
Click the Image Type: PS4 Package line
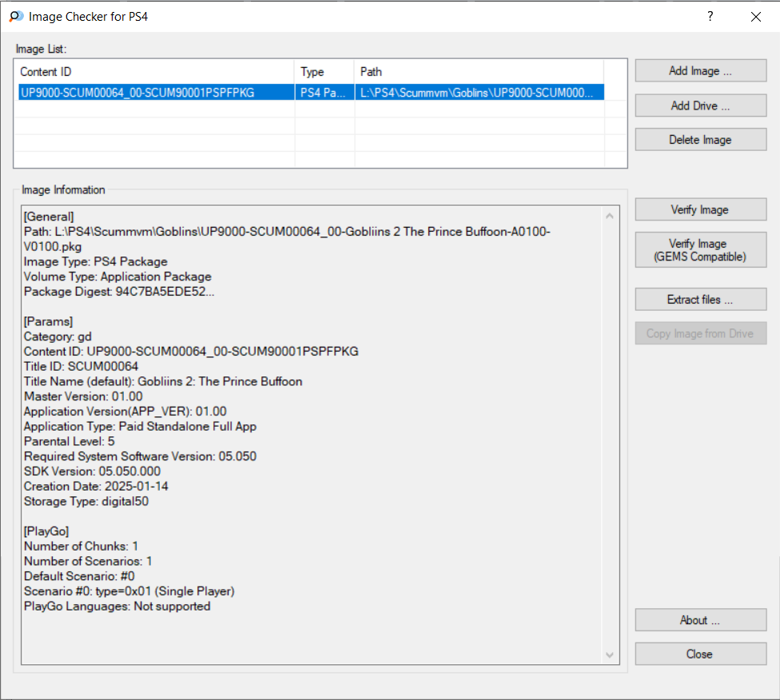coord(96,261)
